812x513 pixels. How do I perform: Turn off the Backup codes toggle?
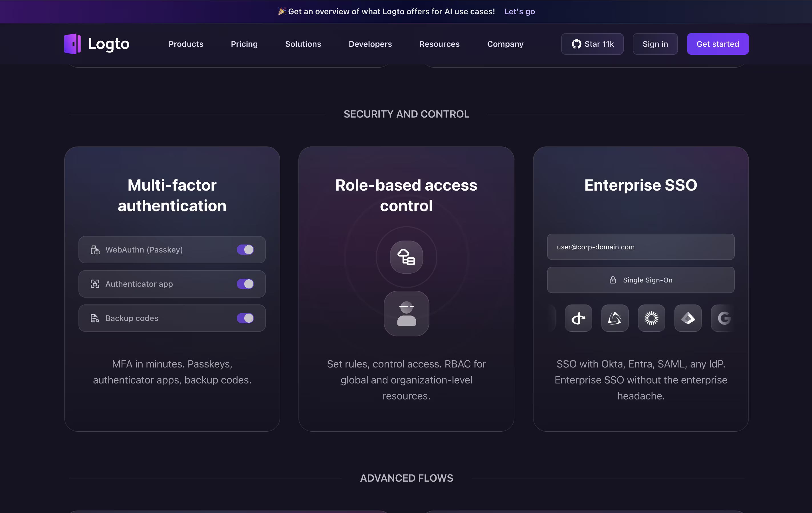245,318
